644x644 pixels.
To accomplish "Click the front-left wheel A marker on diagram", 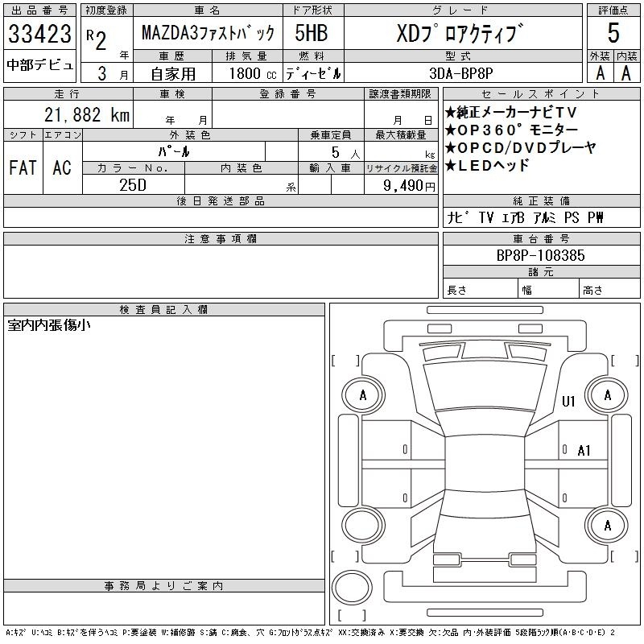I will pyautogui.click(x=363, y=395).
